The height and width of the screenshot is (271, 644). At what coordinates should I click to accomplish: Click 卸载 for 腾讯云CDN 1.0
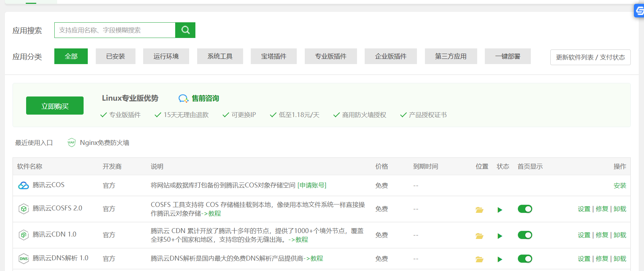pos(620,235)
